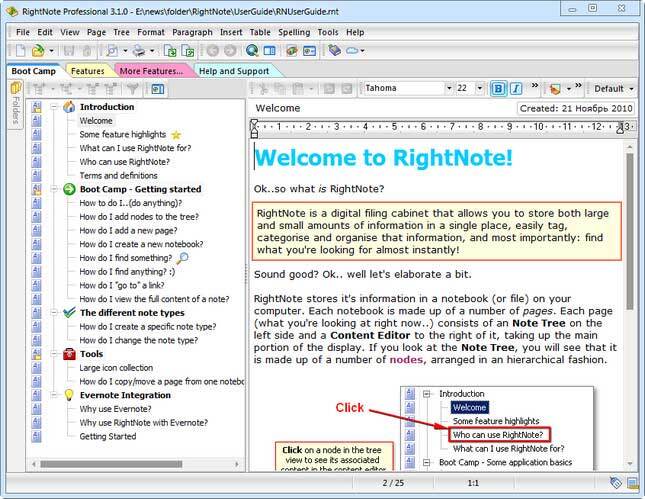The width and height of the screenshot is (645, 499).
Task: Click the globe search icon
Action: 252,51
